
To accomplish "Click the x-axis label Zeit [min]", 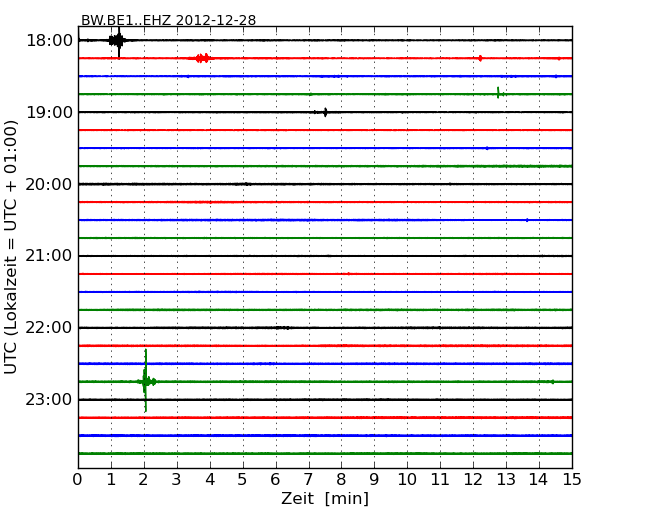I will coord(325,498).
